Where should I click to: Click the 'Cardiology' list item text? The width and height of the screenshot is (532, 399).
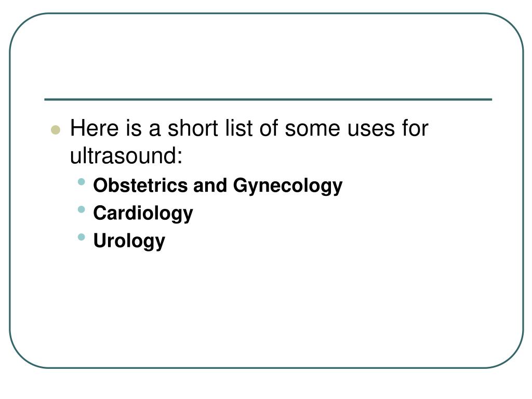[143, 214]
